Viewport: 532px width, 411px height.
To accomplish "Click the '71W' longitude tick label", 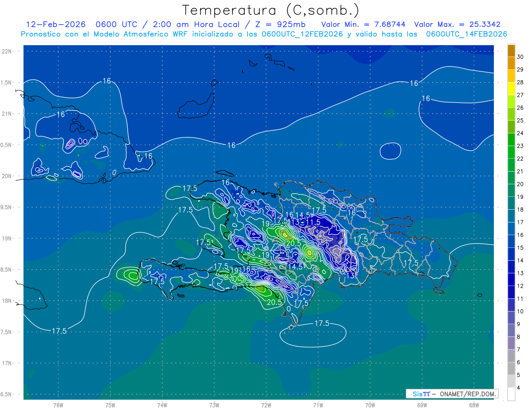I will point(318,405).
